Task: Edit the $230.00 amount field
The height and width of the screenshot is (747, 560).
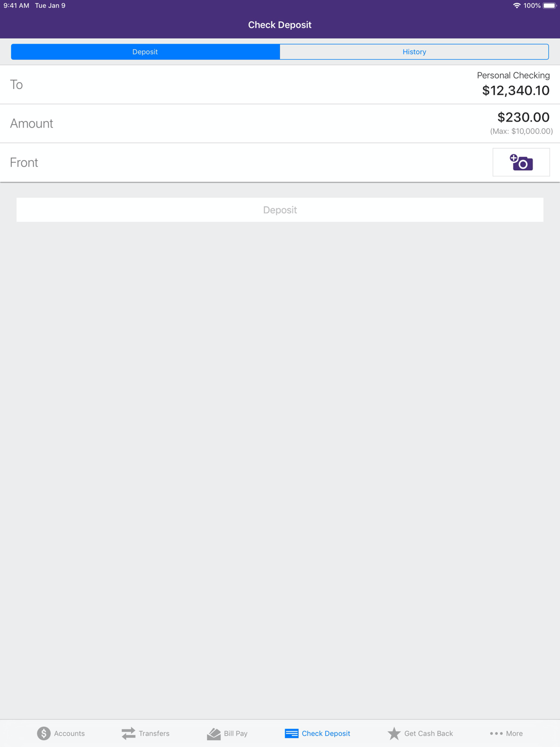Action: (x=523, y=117)
